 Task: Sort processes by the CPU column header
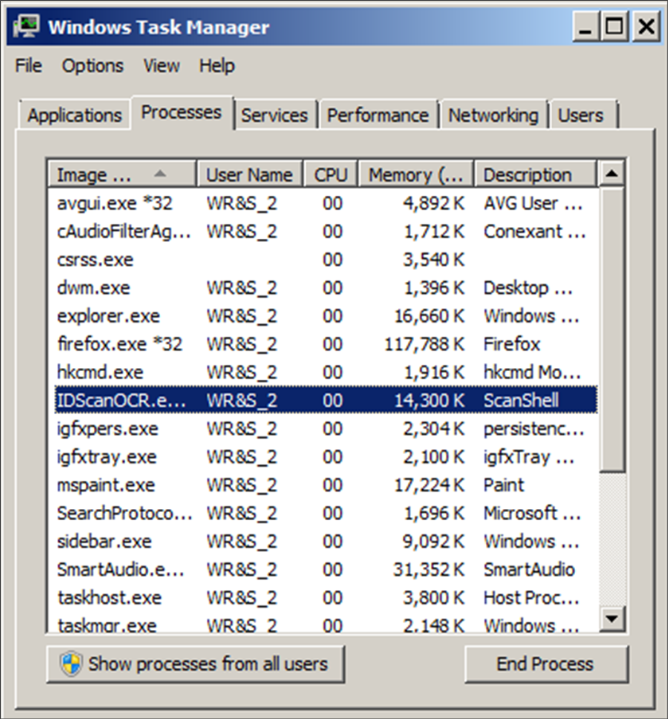[330, 175]
